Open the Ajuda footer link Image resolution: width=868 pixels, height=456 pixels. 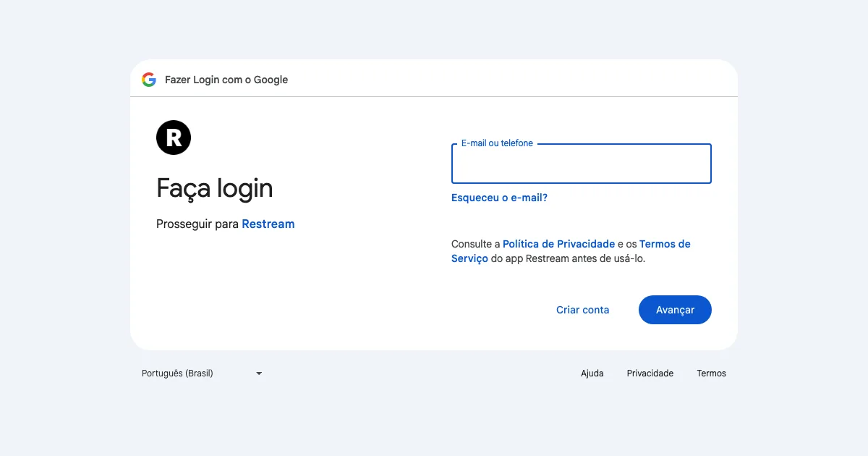tap(592, 373)
